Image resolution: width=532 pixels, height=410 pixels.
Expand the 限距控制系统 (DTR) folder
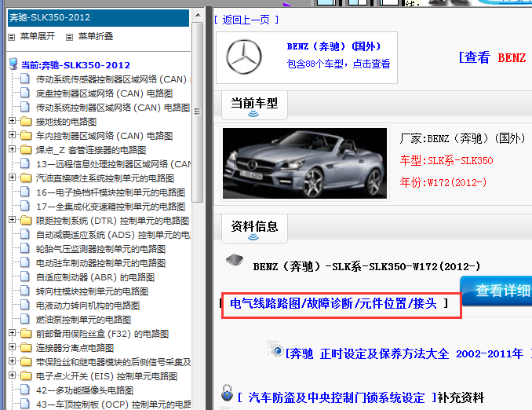[x=13, y=220]
